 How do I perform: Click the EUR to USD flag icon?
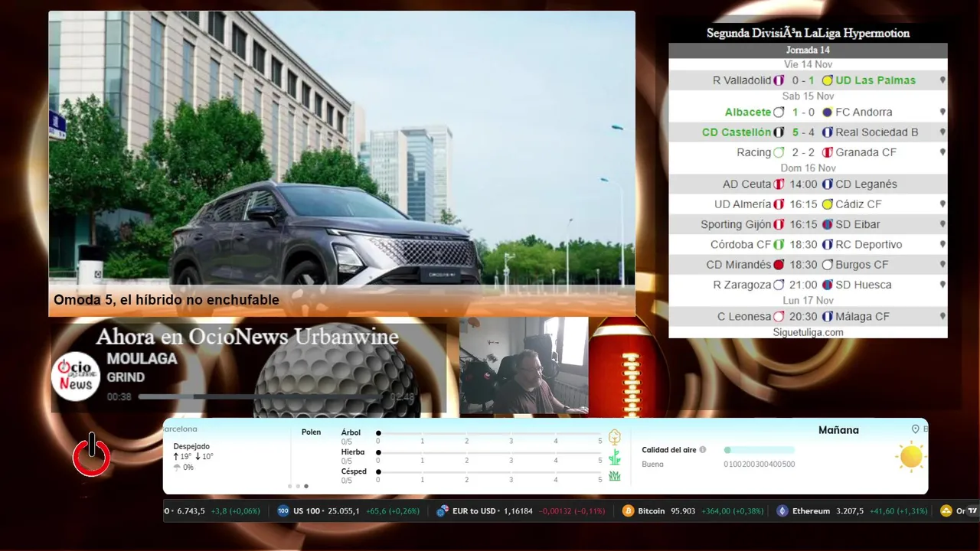coord(442,511)
